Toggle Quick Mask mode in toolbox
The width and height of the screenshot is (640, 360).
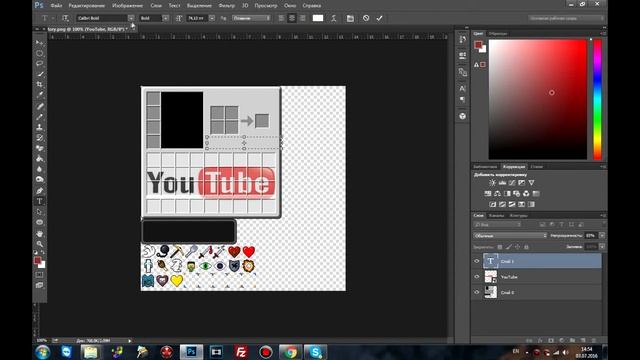40,275
